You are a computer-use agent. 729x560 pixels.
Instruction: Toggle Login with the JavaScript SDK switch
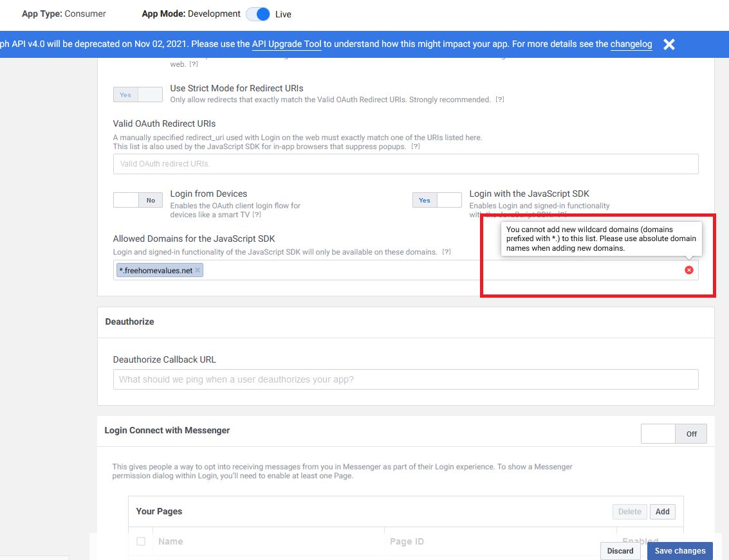click(436, 201)
